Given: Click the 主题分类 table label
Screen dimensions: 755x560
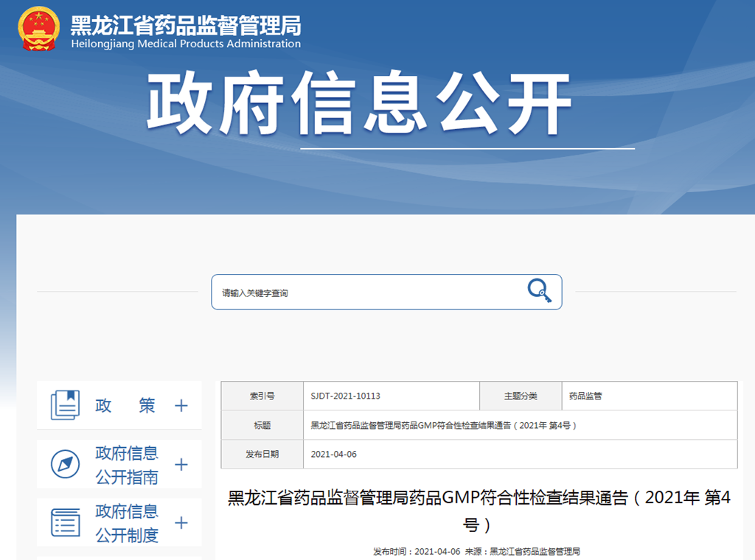Looking at the screenshot, I should pos(521,396).
